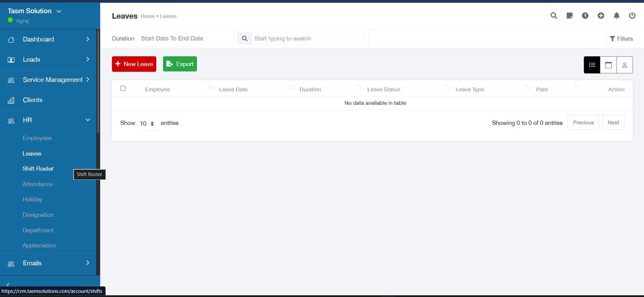Image resolution: width=644 pixels, height=297 pixels.
Task: Switch to calendar view icon
Action: click(608, 65)
